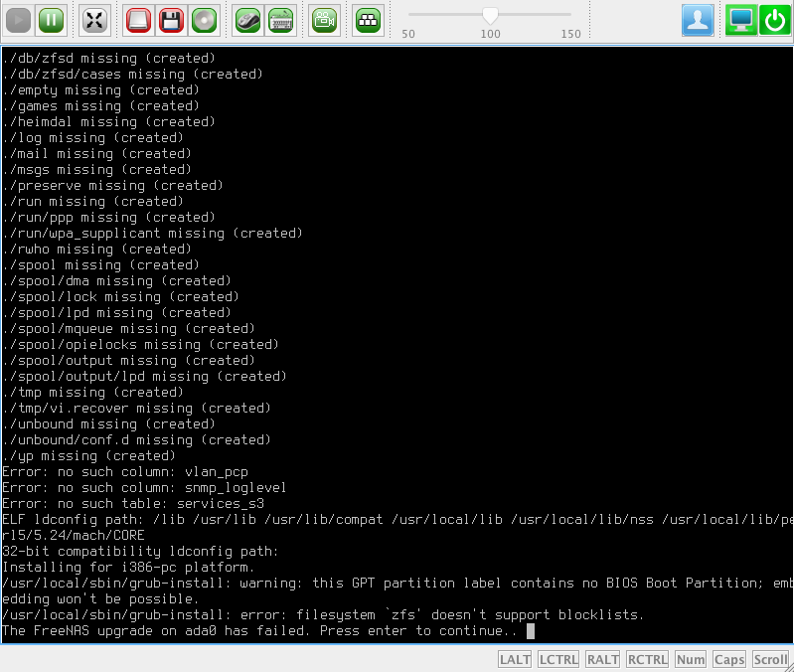
Task: Open the hard disk virtual media icon
Action: (x=138, y=20)
